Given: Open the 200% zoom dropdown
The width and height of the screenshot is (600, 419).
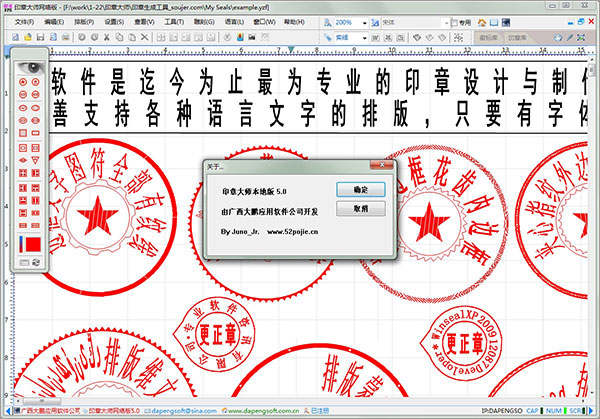Looking at the screenshot, I should 364,23.
